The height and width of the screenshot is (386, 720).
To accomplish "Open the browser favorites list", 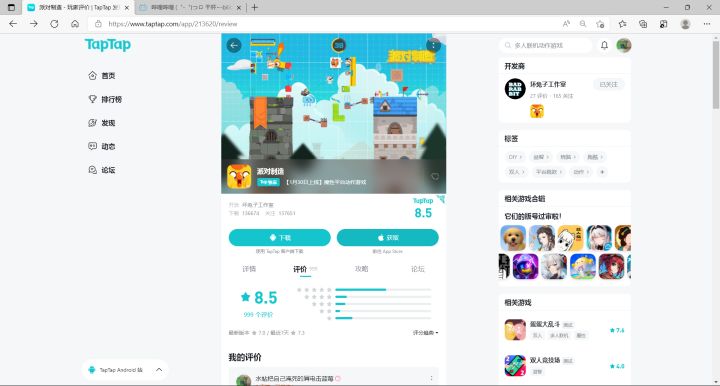I will coord(622,24).
